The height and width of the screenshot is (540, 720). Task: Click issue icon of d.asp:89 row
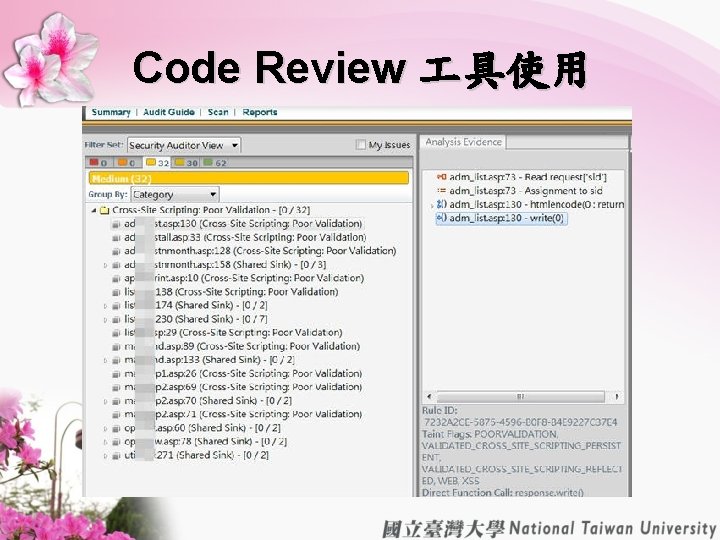pyautogui.click(x=116, y=347)
